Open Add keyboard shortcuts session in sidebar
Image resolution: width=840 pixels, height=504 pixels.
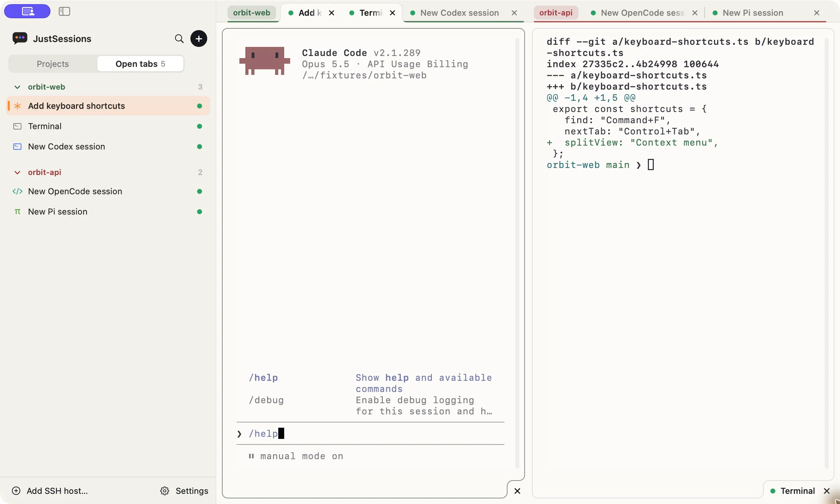(108, 106)
